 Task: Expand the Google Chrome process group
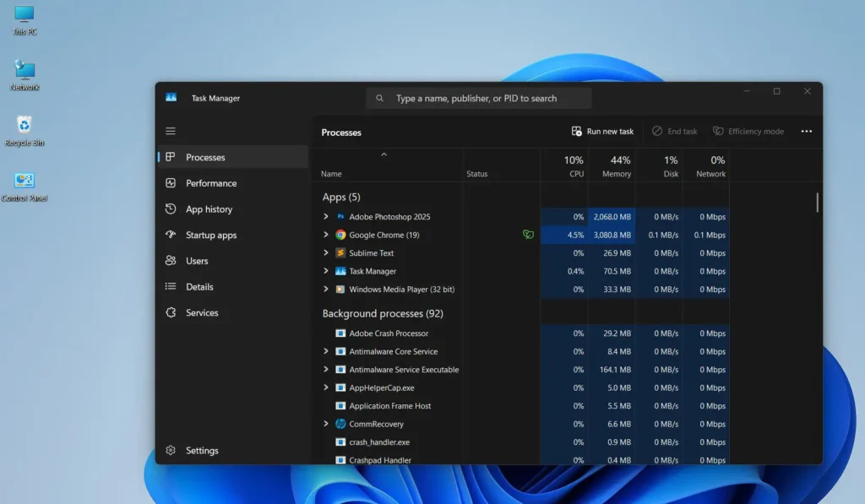325,235
